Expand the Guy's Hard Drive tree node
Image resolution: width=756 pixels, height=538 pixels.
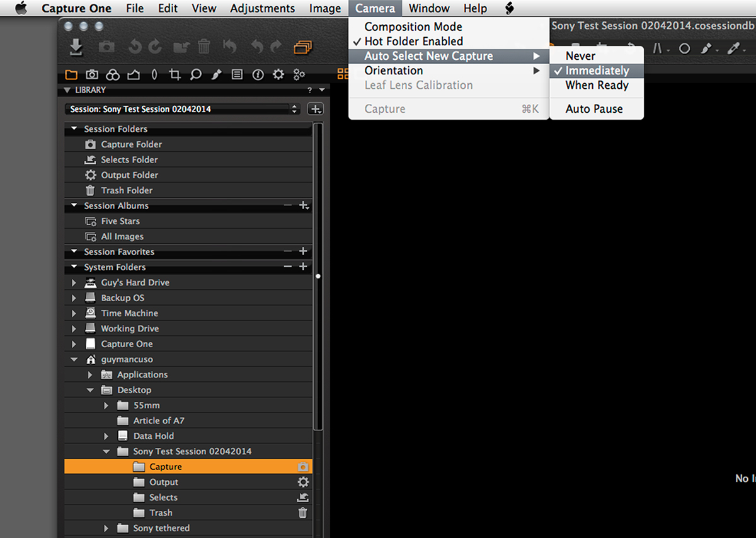[x=74, y=283]
